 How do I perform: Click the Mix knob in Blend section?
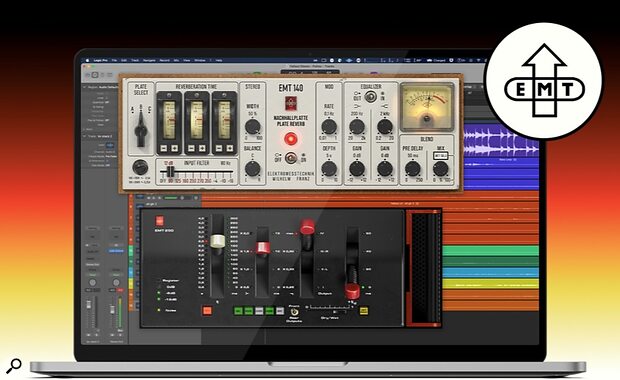point(440,169)
